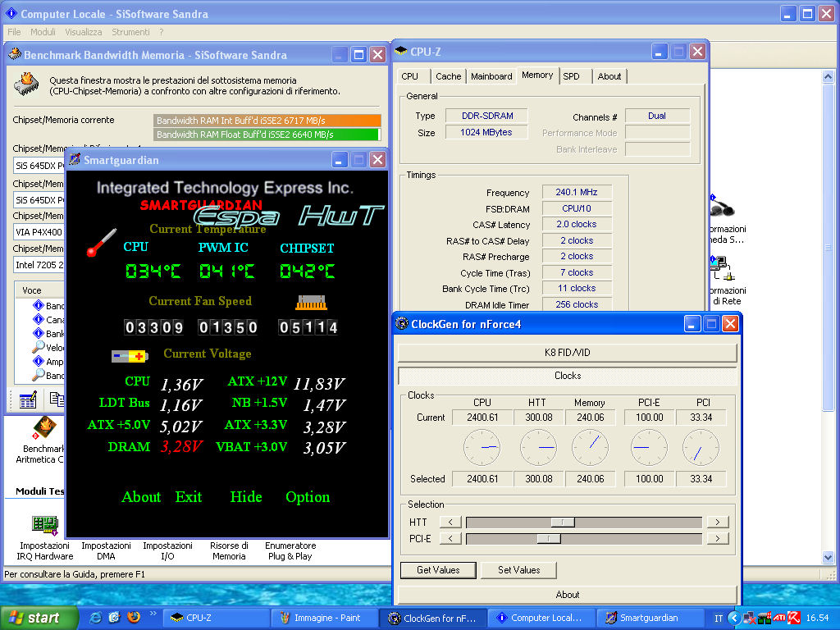Open the ? help menu in Sandra
This screenshot has width=840, height=630.
coord(162,32)
